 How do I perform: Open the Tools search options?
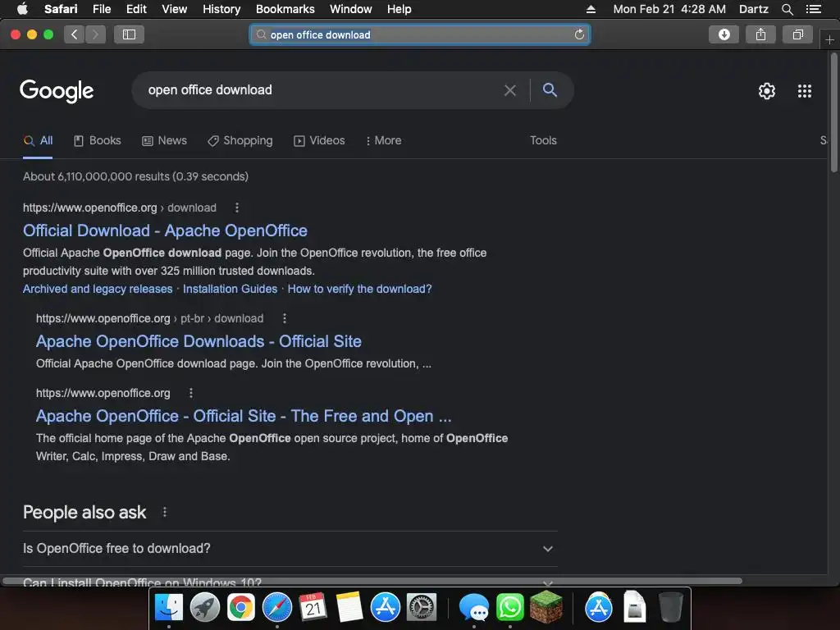coord(543,140)
